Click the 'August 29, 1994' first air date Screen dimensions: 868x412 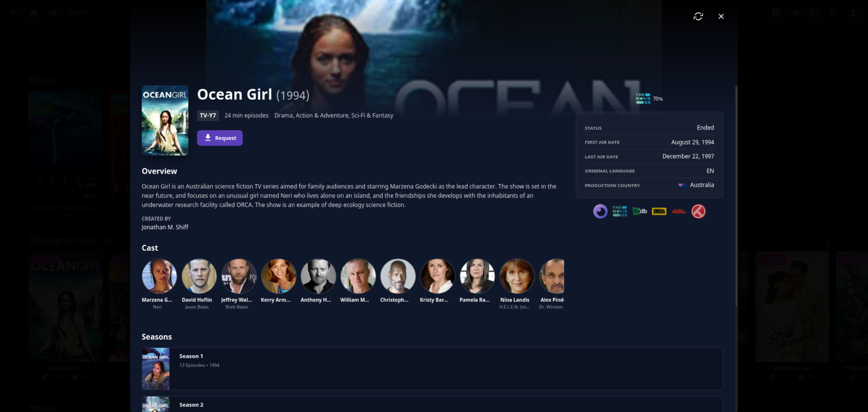[692, 142]
